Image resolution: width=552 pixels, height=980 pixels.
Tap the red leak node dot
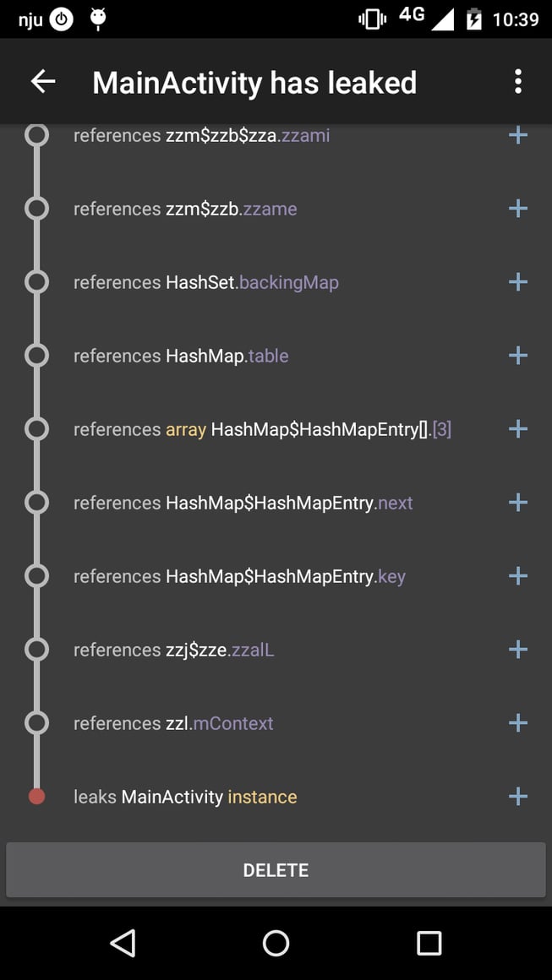36,796
